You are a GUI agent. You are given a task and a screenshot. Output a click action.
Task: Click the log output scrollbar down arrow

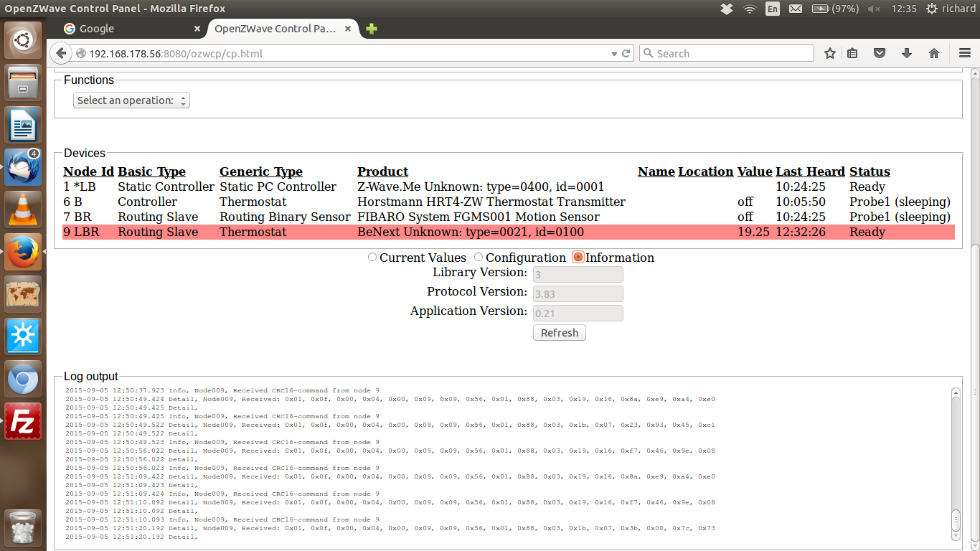click(956, 536)
